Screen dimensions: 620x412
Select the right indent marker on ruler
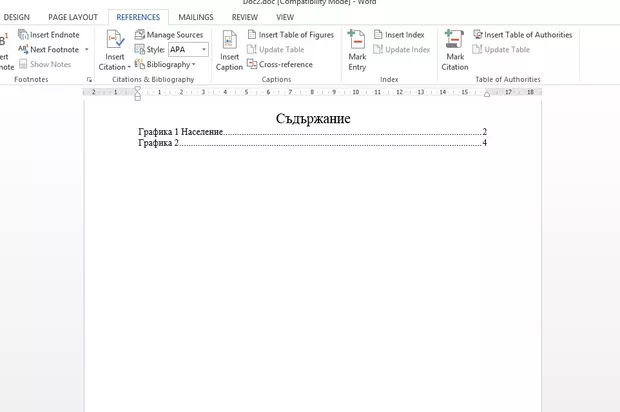click(487, 94)
